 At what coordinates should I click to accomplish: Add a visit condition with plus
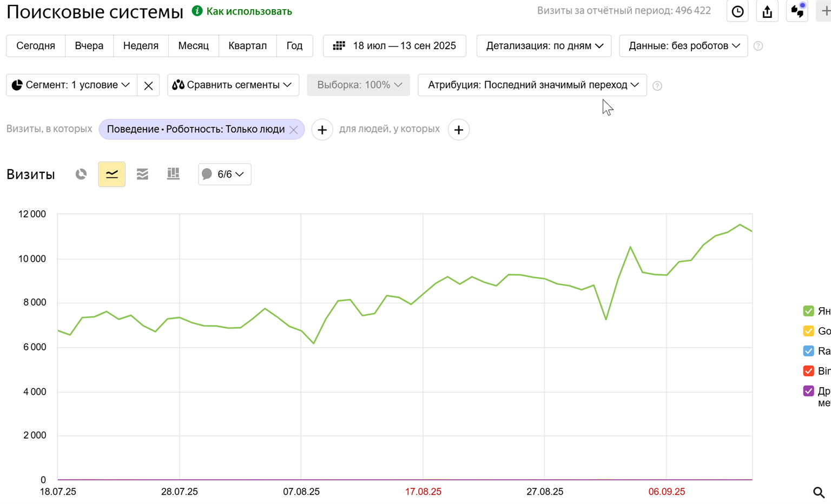tap(322, 130)
